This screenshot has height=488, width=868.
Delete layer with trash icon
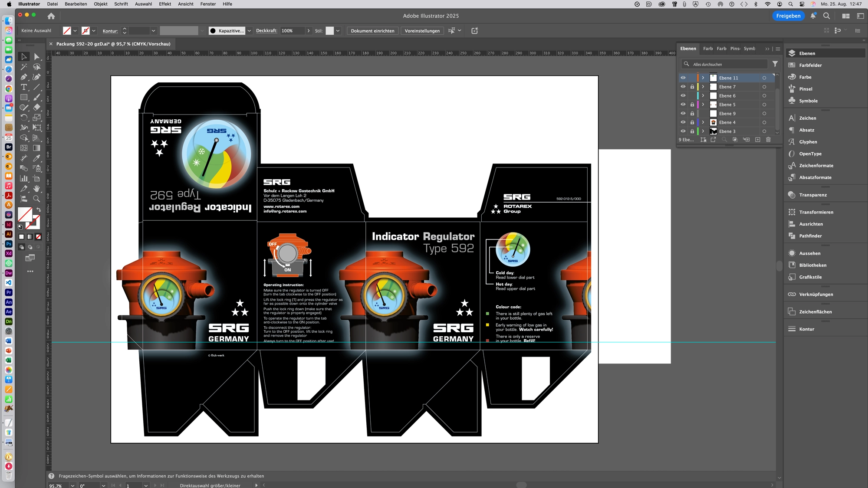pos(768,140)
